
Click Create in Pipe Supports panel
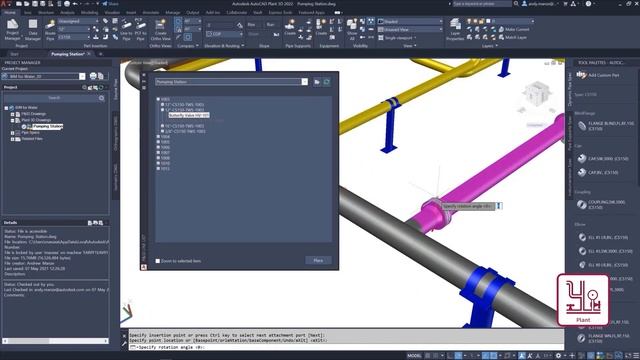(290, 27)
